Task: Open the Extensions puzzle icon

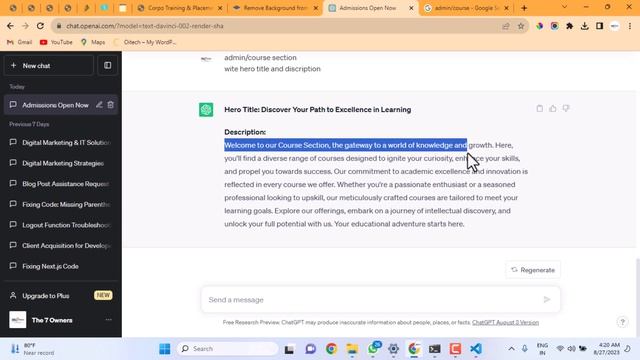Action: (x=569, y=26)
